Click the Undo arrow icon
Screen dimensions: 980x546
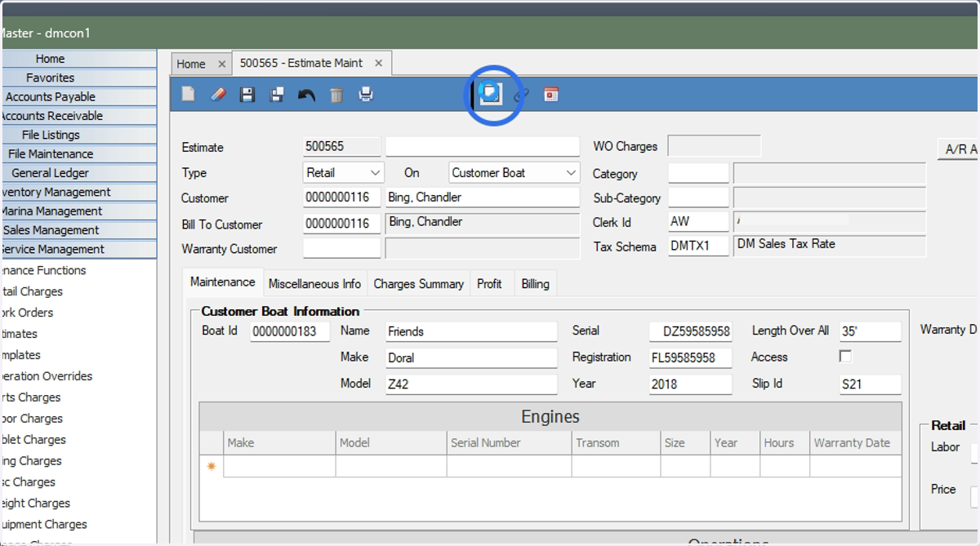pos(306,95)
